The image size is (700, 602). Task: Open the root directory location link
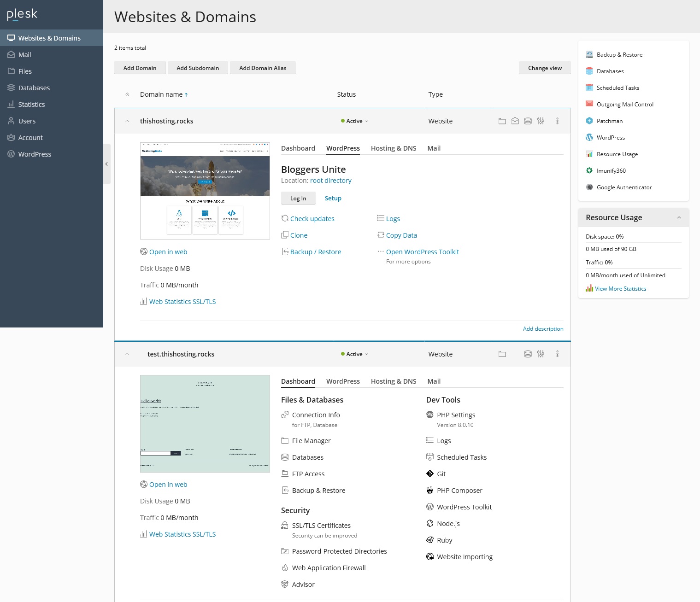coord(330,181)
